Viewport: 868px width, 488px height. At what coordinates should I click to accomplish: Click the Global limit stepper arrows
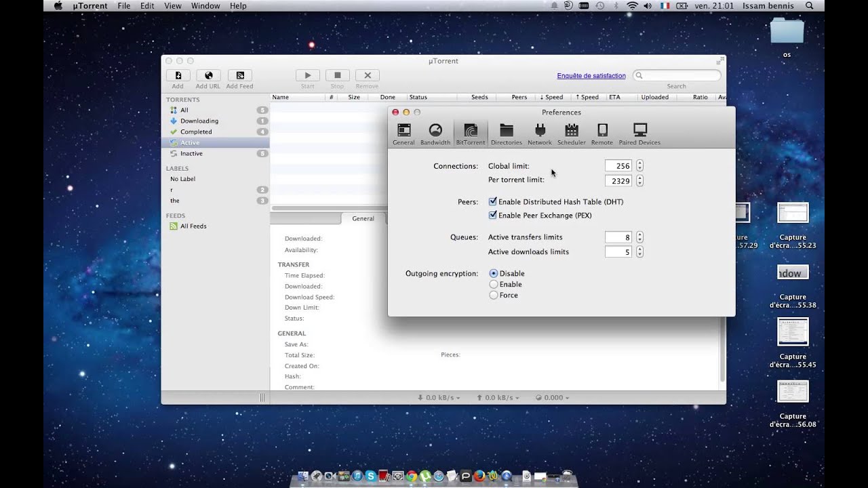coord(639,166)
